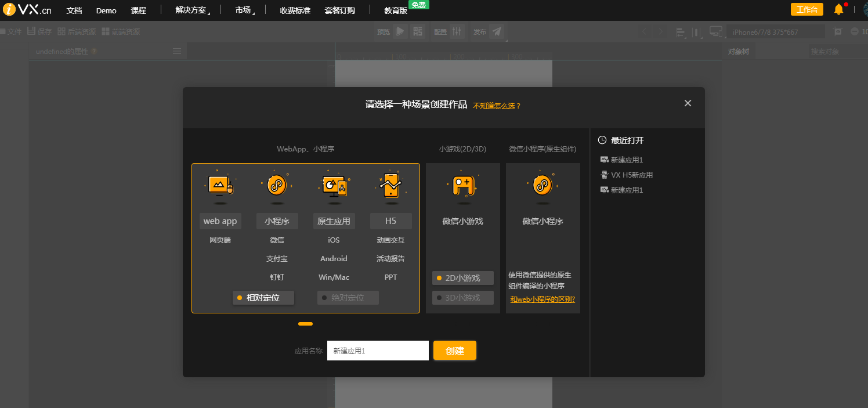Click the 应用名称 input field
868x408 pixels.
click(x=378, y=351)
